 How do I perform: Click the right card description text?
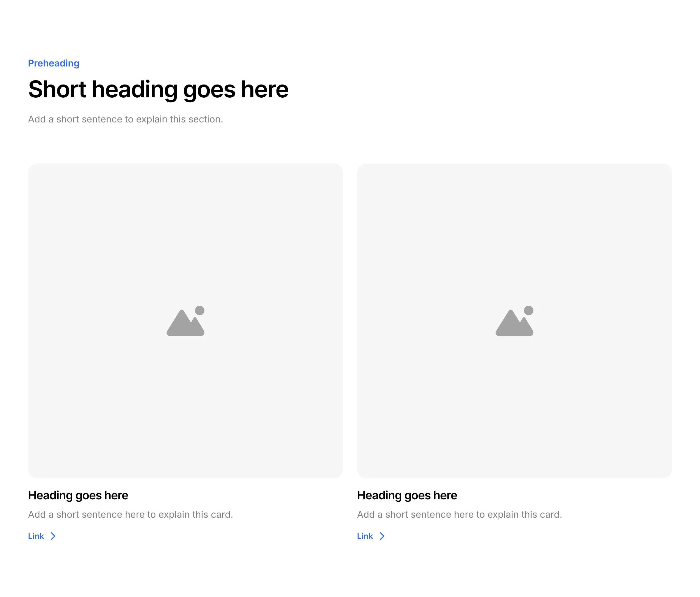point(459,514)
